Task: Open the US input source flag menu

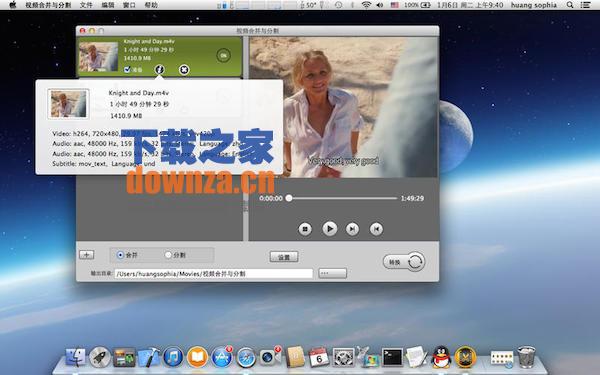Action: coord(395,5)
